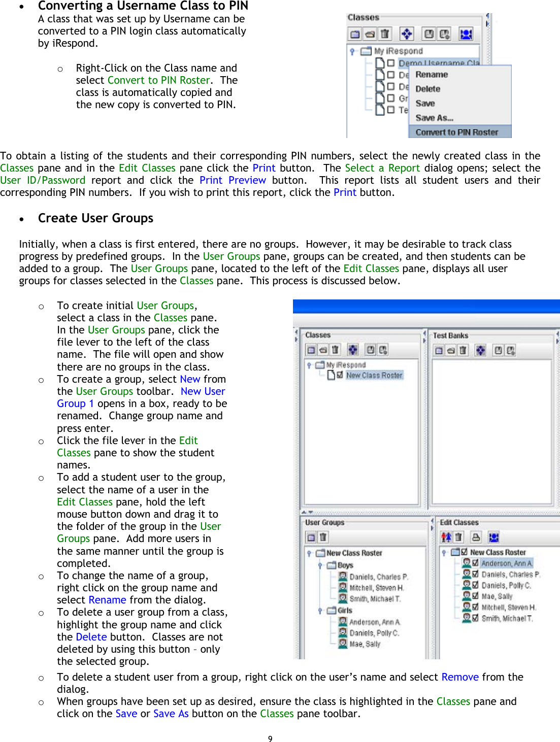Viewport: 560px width, 742px height.
Task: Select Demo Username Class tree row
Action: click(439, 63)
